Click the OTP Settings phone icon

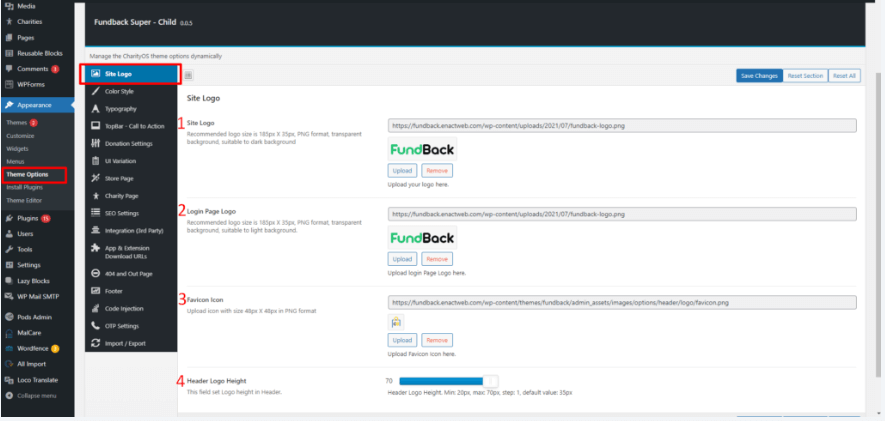(95, 326)
